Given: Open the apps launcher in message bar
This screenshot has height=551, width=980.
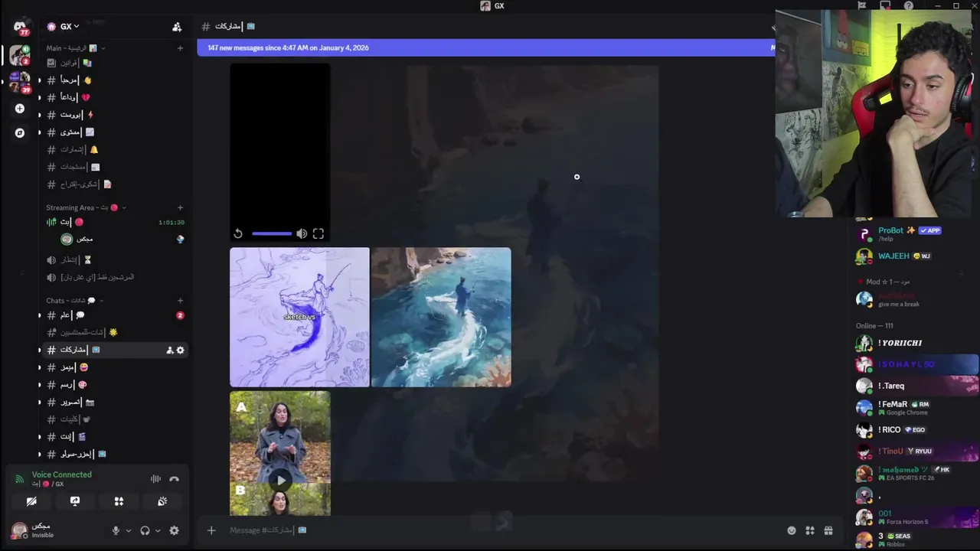Looking at the screenshot, I should (810, 530).
